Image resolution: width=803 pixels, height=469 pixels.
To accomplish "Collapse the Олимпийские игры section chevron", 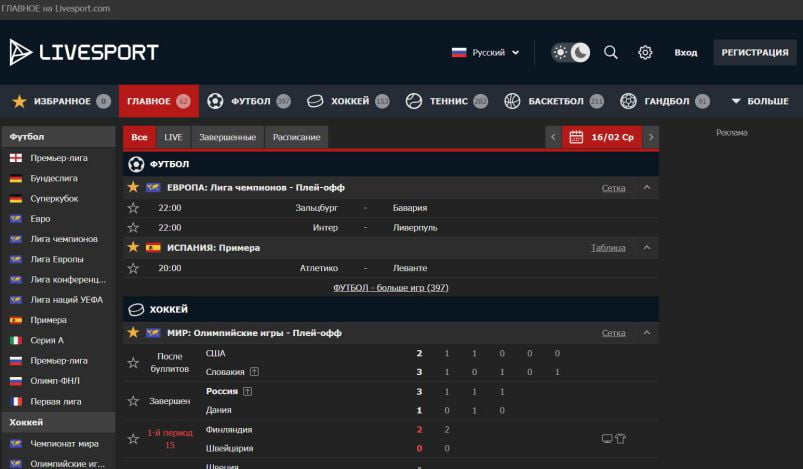I will (647, 332).
